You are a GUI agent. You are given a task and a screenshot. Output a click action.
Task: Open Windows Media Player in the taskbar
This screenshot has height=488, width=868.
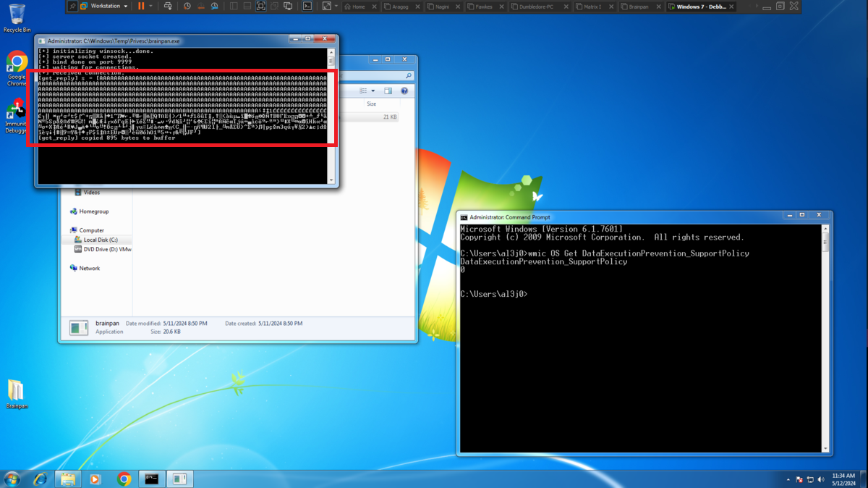click(95, 479)
